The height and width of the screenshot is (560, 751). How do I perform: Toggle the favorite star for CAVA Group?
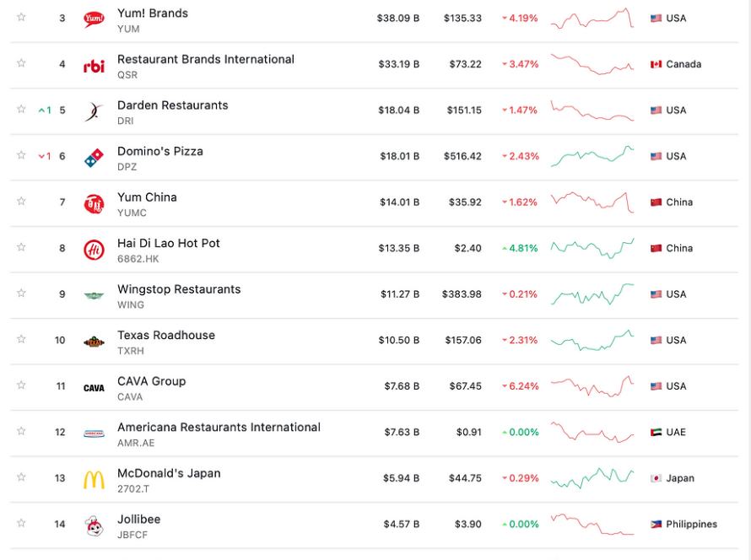(21, 385)
